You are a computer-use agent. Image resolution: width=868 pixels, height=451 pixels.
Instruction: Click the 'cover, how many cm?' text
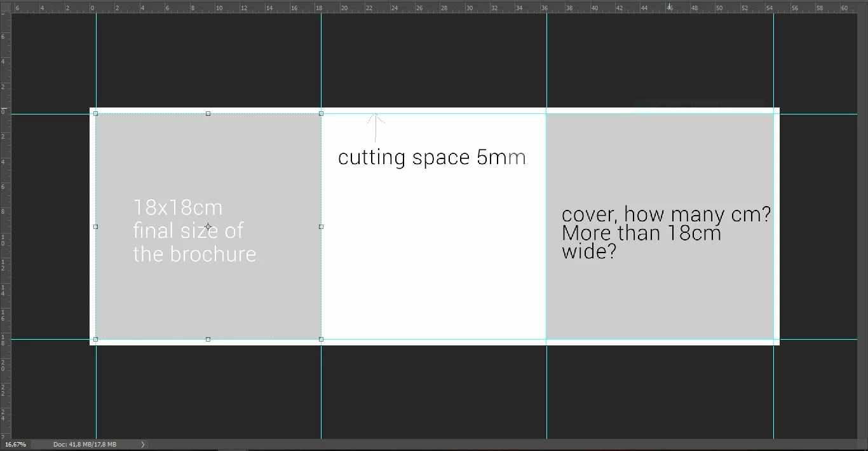click(x=667, y=214)
